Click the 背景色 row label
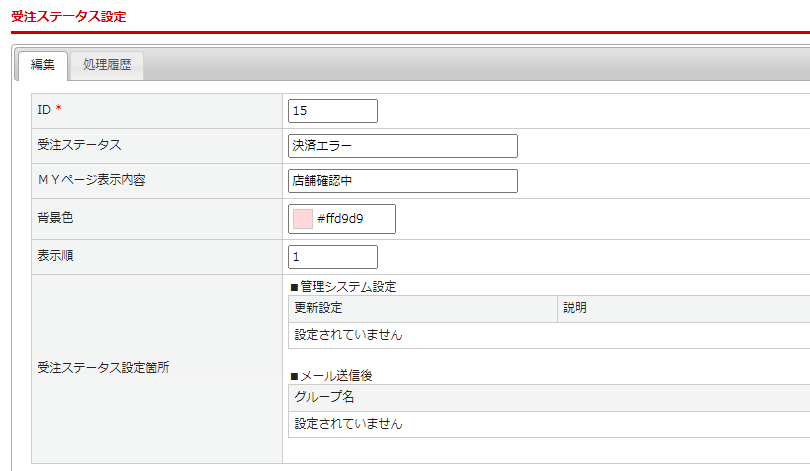This screenshot has width=810, height=471. (57, 217)
